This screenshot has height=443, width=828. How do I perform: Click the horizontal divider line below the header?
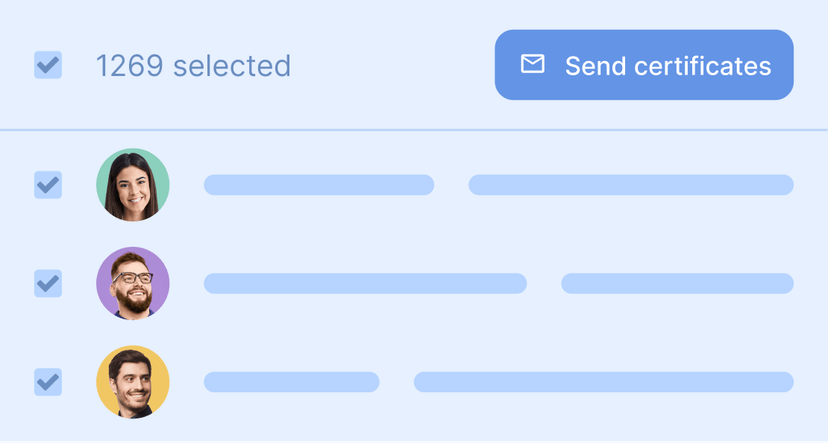point(414,130)
